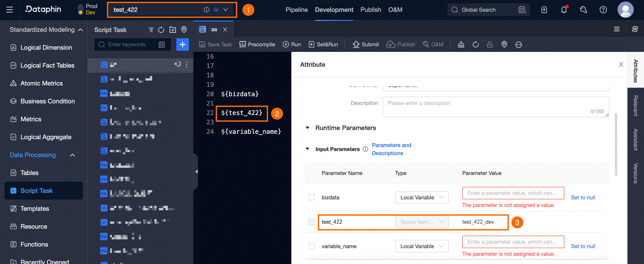The height and width of the screenshot is (264, 644).
Task: Check the variable_name parameter checkbox
Action: pos(311,246)
